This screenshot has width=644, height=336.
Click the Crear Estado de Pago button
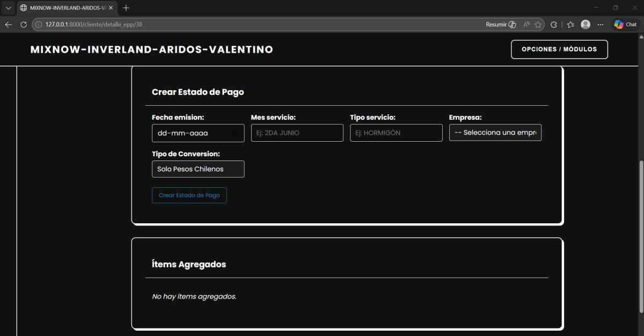(189, 195)
